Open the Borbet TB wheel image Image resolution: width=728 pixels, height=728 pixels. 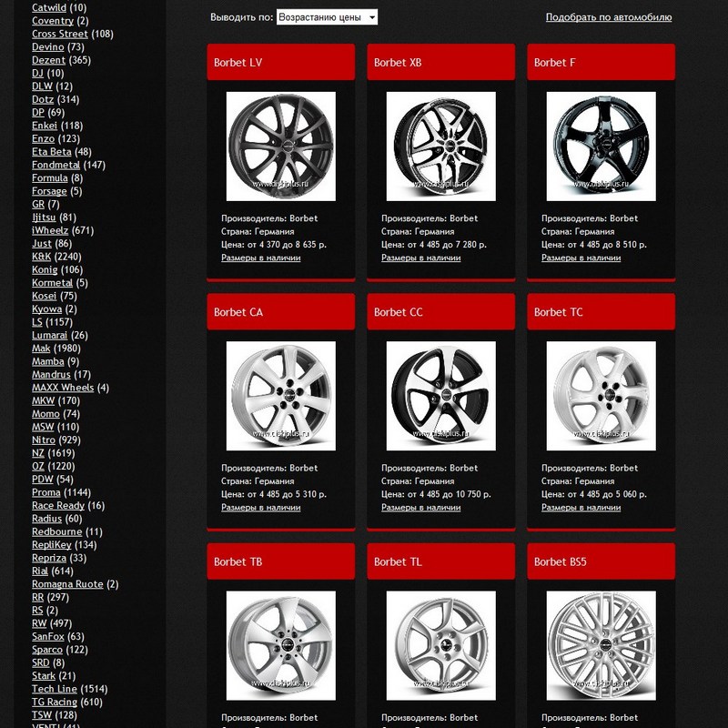point(281,645)
